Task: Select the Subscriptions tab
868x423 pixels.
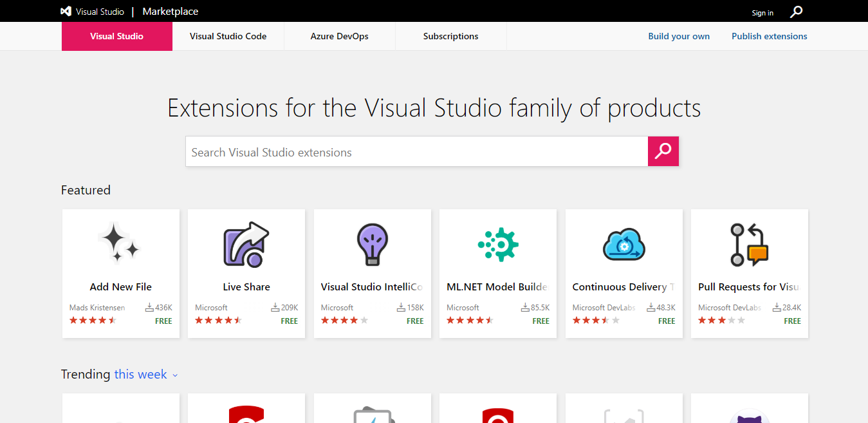Action: [x=450, y=36]
